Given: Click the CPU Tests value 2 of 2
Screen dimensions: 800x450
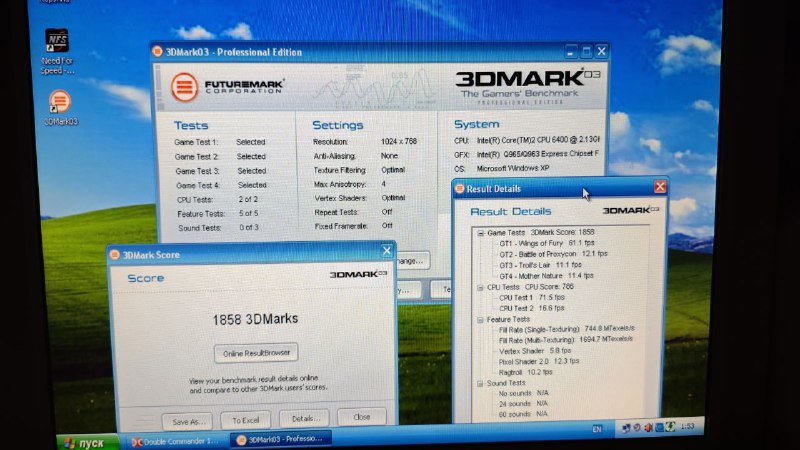Looking at the screenshot, I should point(248,199).
